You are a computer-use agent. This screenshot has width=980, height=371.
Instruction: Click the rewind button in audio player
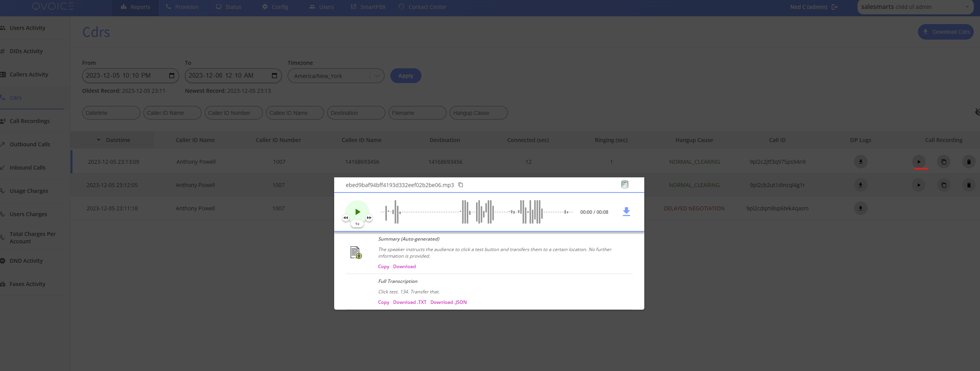(x=345, y=218)
